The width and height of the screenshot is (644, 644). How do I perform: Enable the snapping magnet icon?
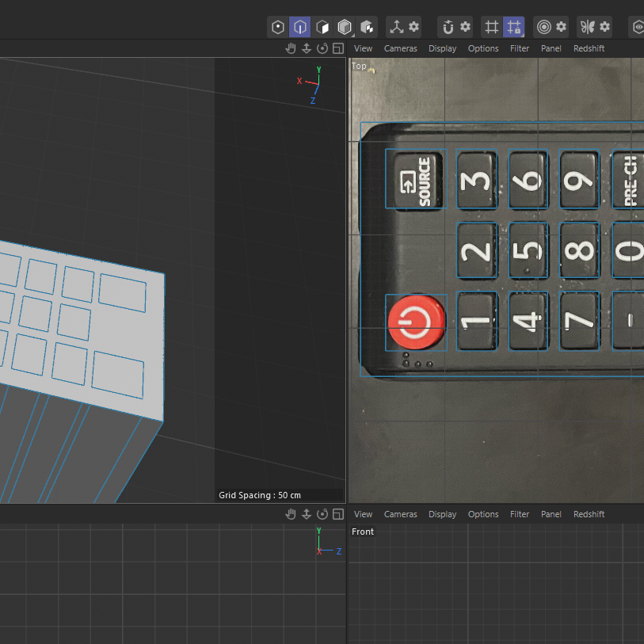tap(448, 26)
